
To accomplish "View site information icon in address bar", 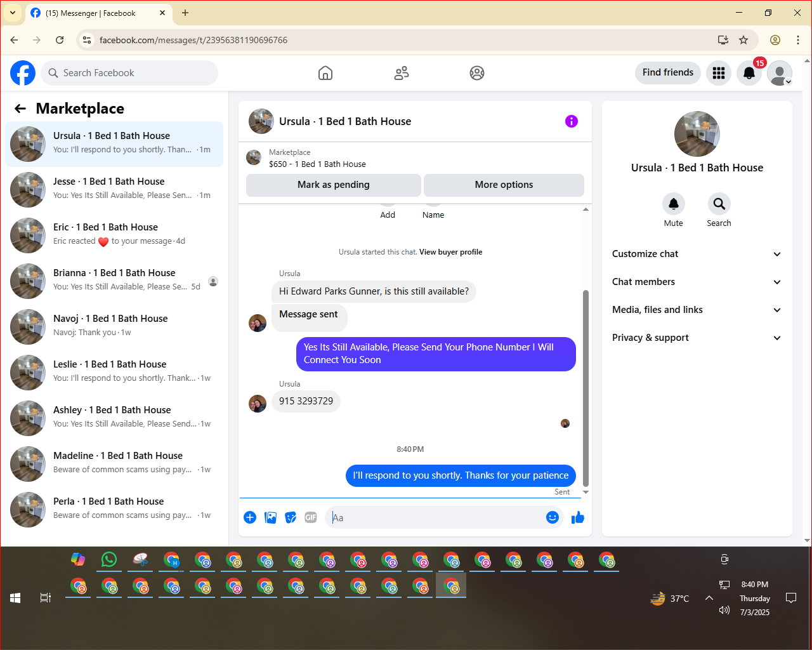I will 87,40.
